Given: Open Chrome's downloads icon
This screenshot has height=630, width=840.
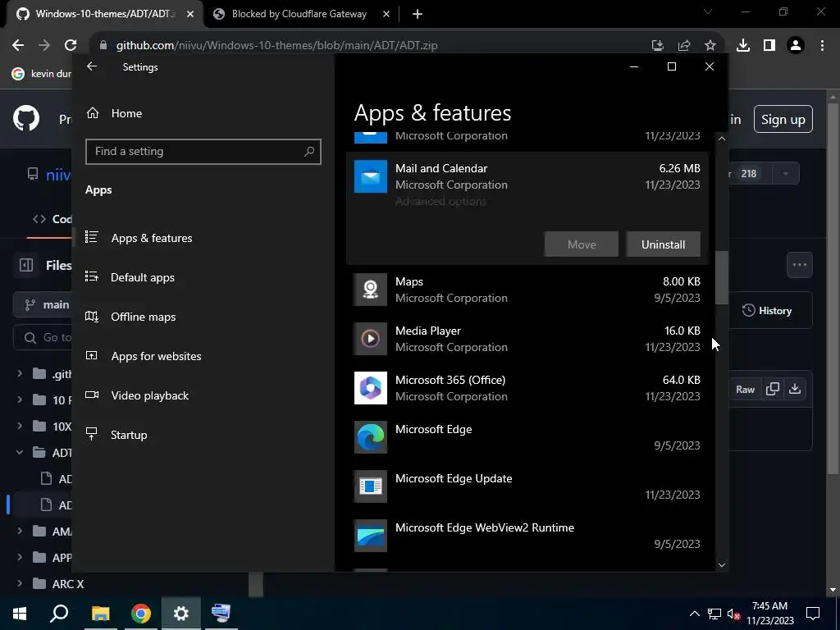Looking at the screenshot, I should pyautogui.click(x=743, y=46).
